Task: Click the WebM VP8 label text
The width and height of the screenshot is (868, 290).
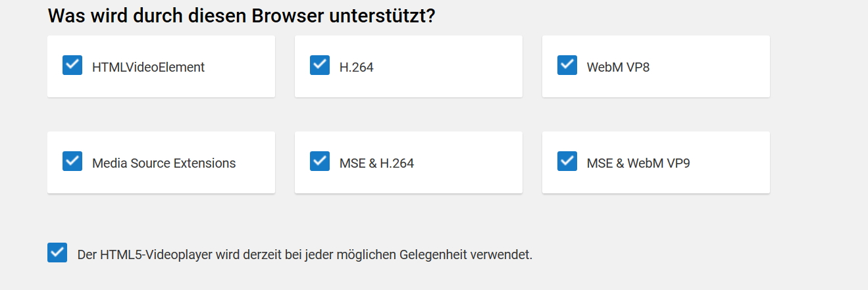Action: 618,67
